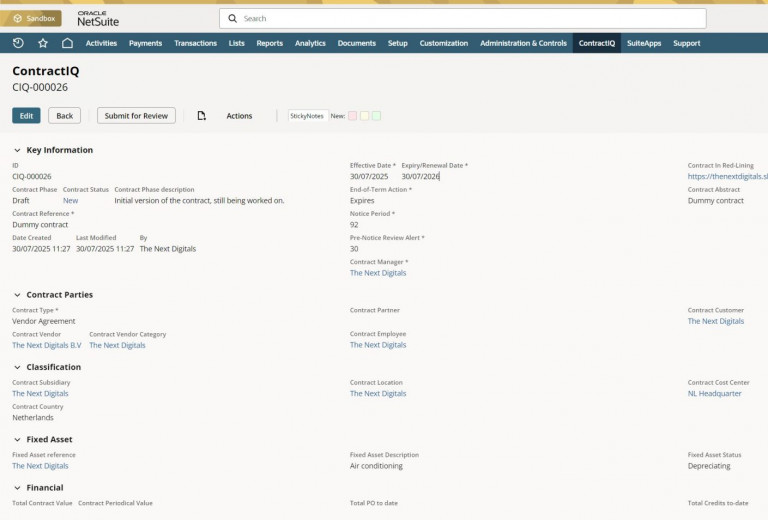Open Fixed Asset reference The Next Digitals link
The height and width of the screenshot is (520, 768).
(x=40, y=466)
